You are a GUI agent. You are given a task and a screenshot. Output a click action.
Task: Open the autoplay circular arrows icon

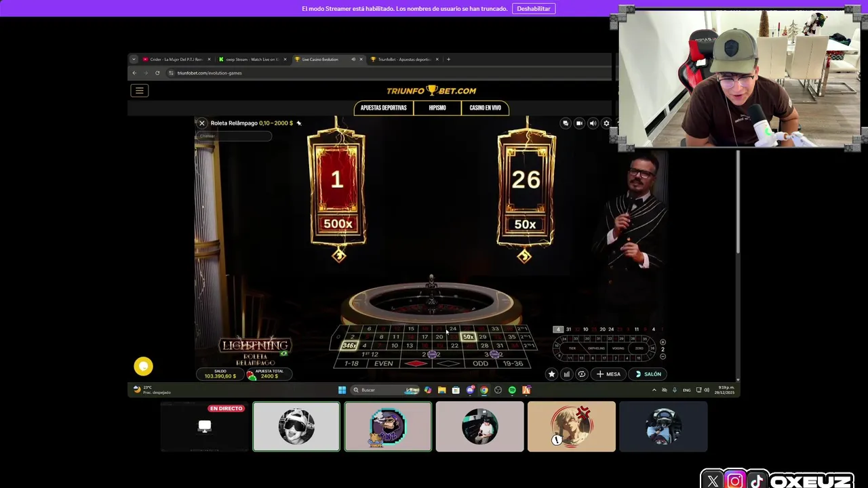coord(581,374)
